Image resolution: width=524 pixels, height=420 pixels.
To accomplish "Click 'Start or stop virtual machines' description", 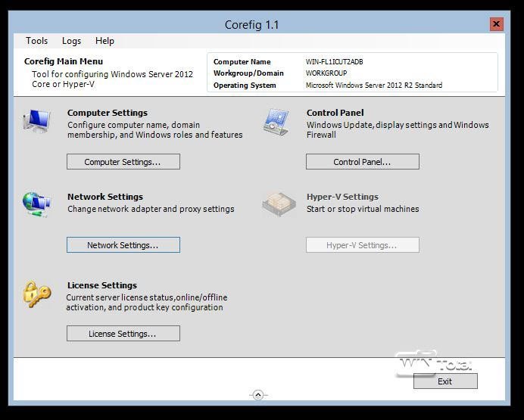I will (x=363, y=209).
